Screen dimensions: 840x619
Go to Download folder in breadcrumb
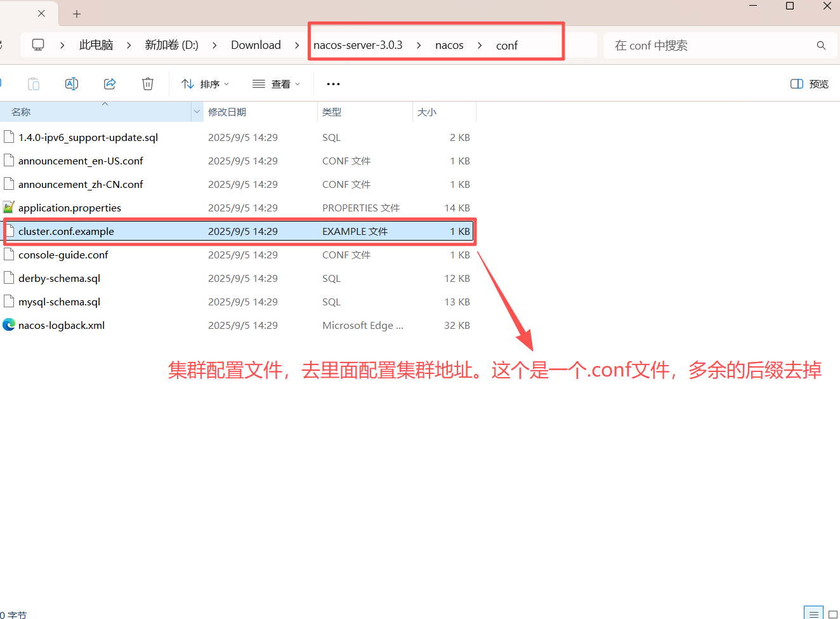point(256,45)
